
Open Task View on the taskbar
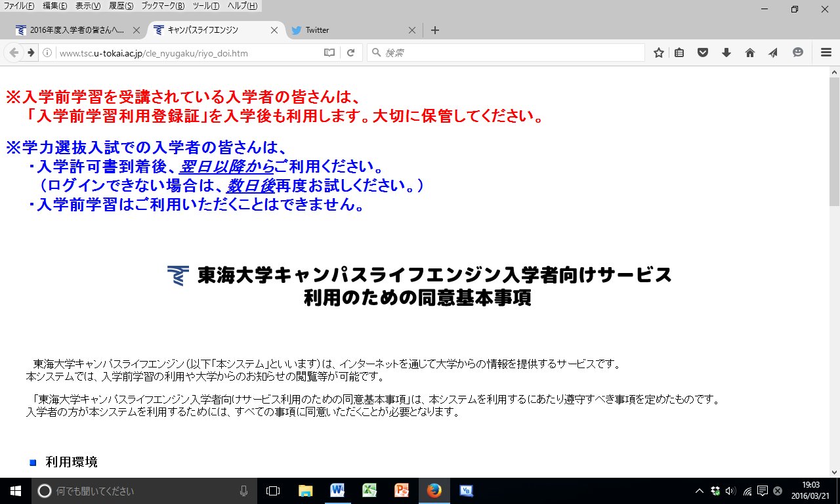(x=272, y=491)
